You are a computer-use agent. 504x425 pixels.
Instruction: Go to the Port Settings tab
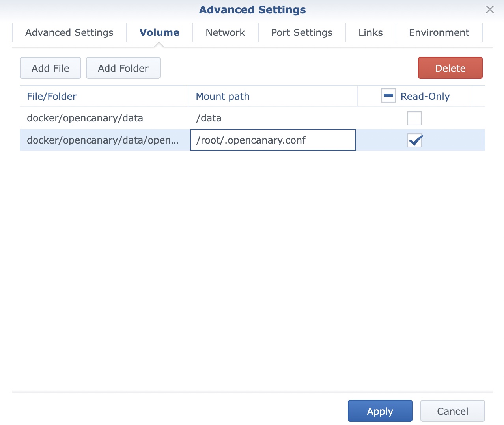[x=302, y=32]
